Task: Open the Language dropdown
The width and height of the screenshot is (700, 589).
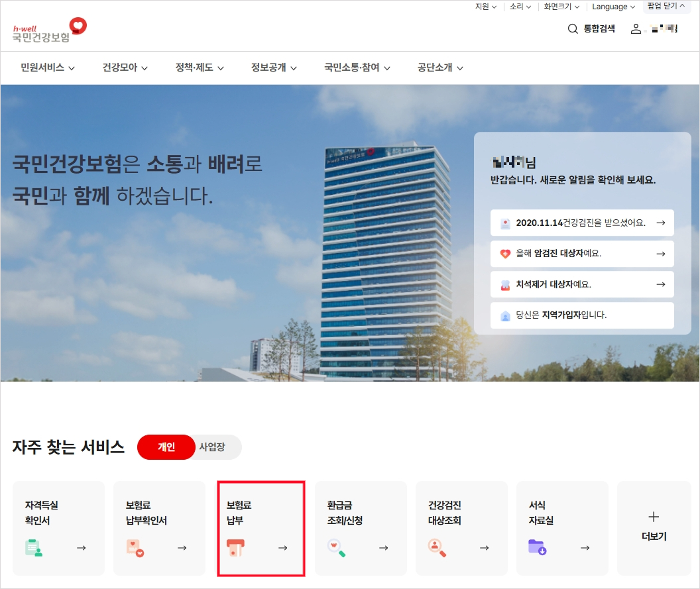Action: point(613,7)
